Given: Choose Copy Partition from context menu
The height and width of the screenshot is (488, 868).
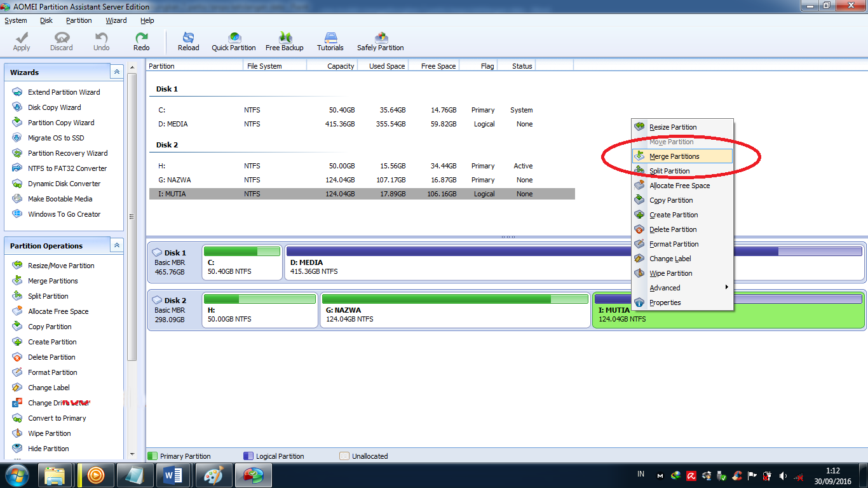Looking at the screenshot, I should pos(683,200).
